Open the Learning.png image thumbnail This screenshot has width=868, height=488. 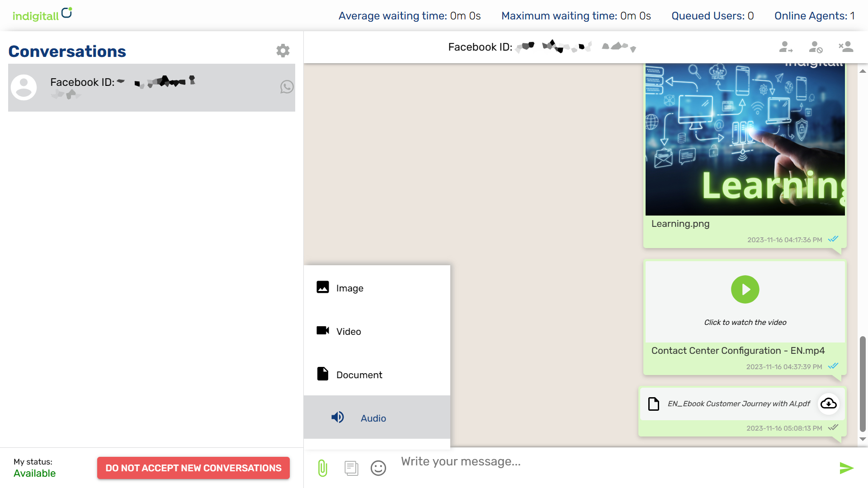(x=745, y=140)
